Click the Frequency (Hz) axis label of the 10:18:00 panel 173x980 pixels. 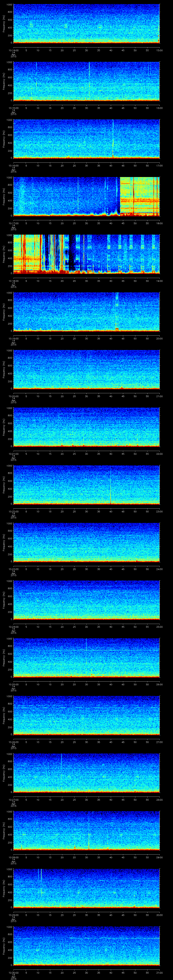4,254
